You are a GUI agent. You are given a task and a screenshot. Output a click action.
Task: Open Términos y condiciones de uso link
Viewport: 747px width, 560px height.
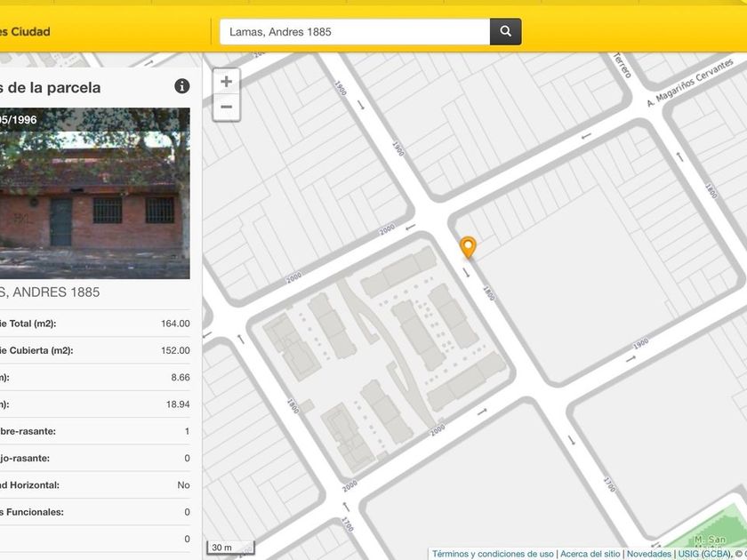pos(493,554)
